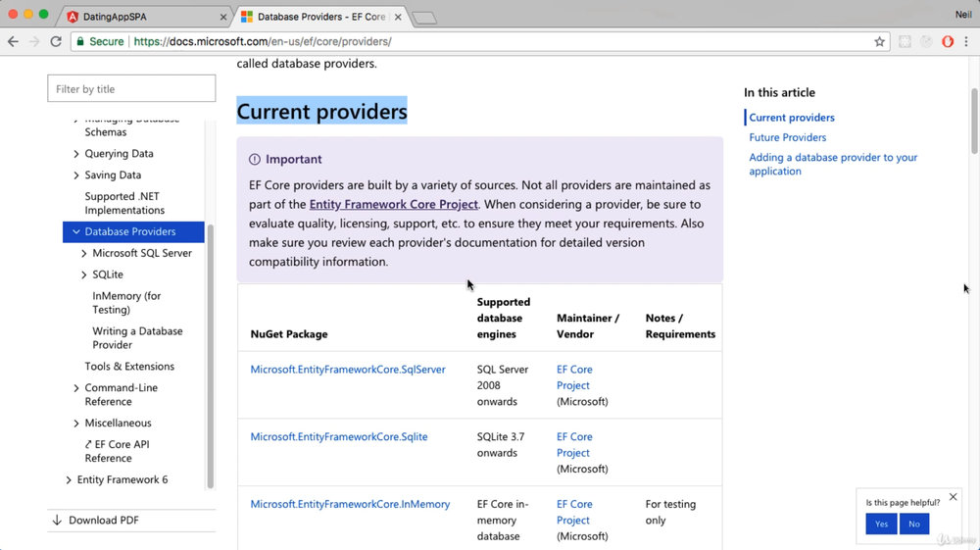The width and height of the screenshot is (980, 550).
Task: Expand the Saving Data section
Action: 76,175
